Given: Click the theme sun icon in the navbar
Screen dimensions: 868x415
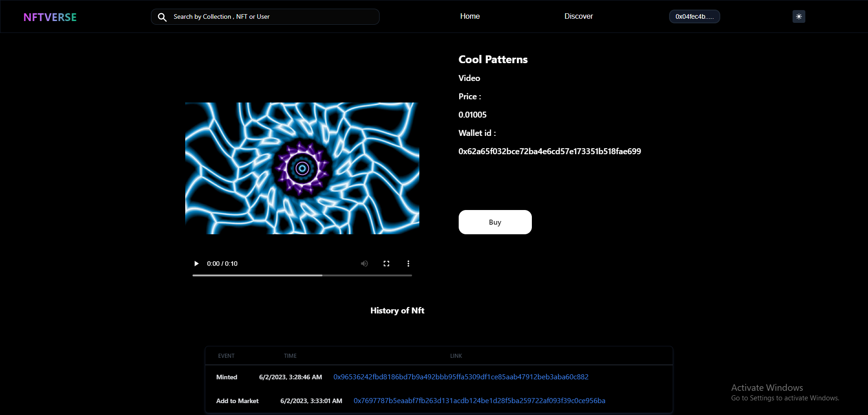Looking at the screenshot, I should pos(798,16).
